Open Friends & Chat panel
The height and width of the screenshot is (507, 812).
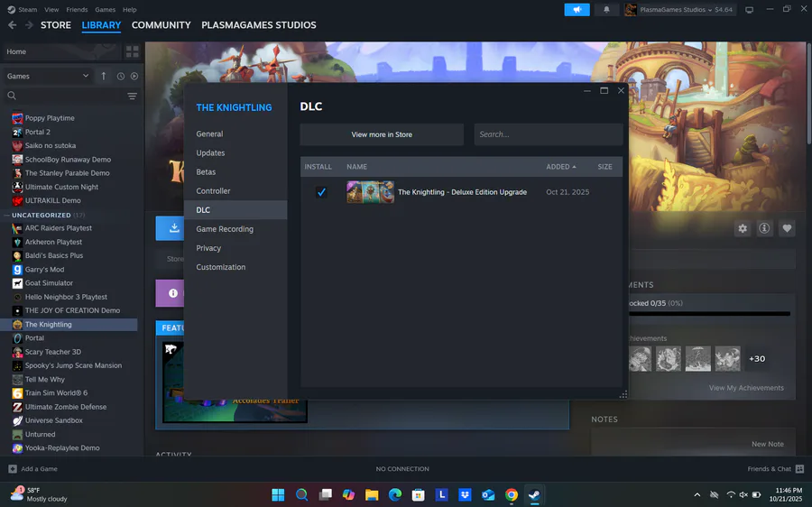point(775,469)
